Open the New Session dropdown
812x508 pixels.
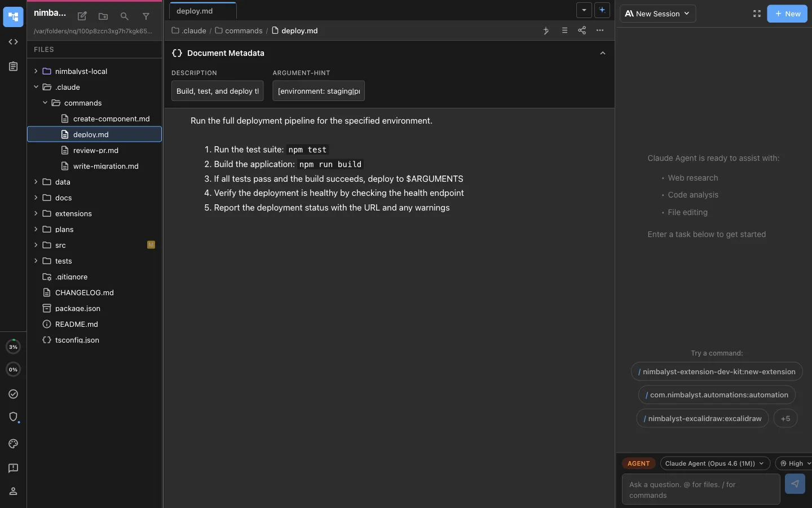[x=657, y=14]
